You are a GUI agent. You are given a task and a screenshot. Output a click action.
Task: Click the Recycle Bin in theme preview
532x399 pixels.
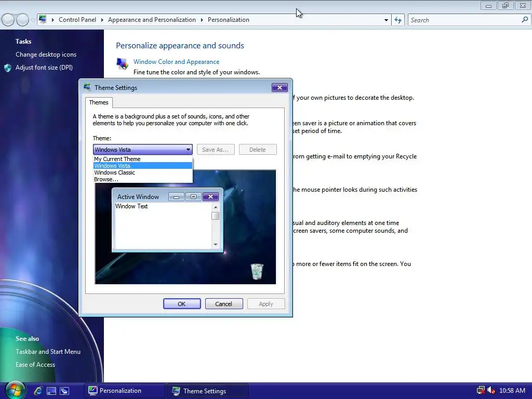[257, 271]
